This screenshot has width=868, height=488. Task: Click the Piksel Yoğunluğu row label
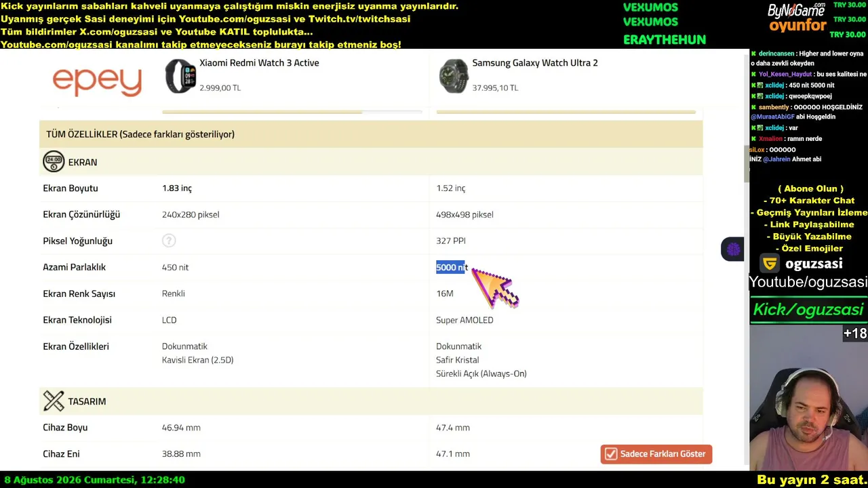(78, 241)
